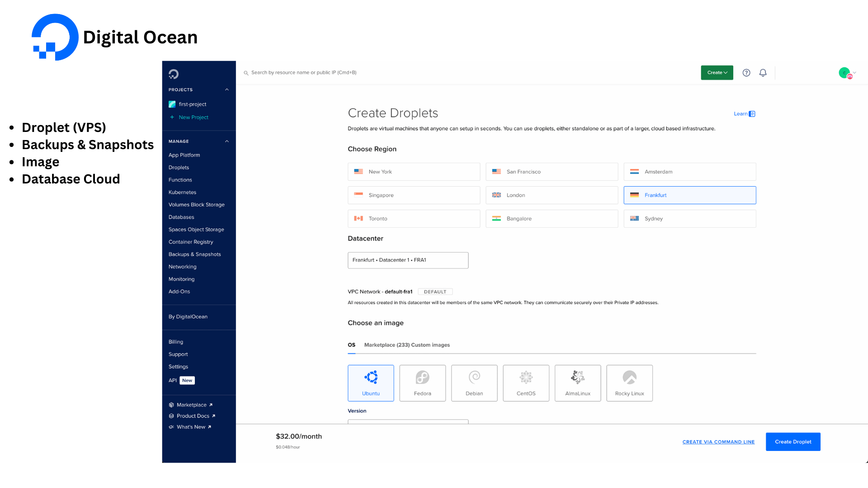Pick the Bangalore region option

tap(552, 219)
